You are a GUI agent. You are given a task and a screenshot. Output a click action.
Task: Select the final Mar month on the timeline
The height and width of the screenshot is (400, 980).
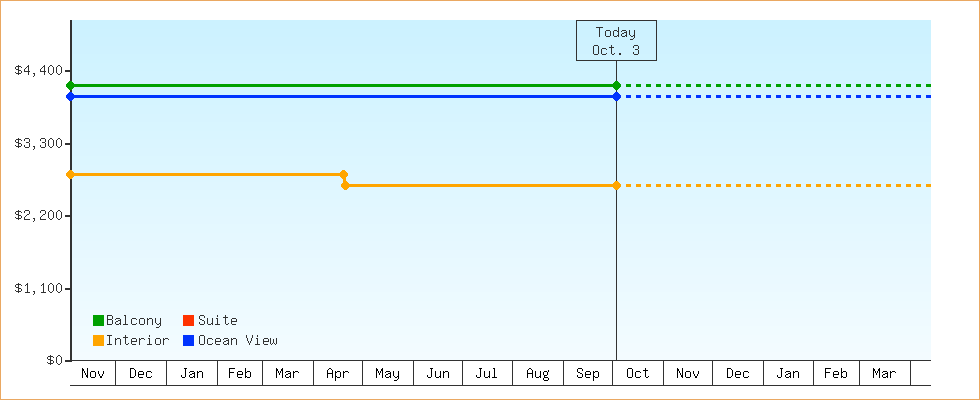(884, 374)
